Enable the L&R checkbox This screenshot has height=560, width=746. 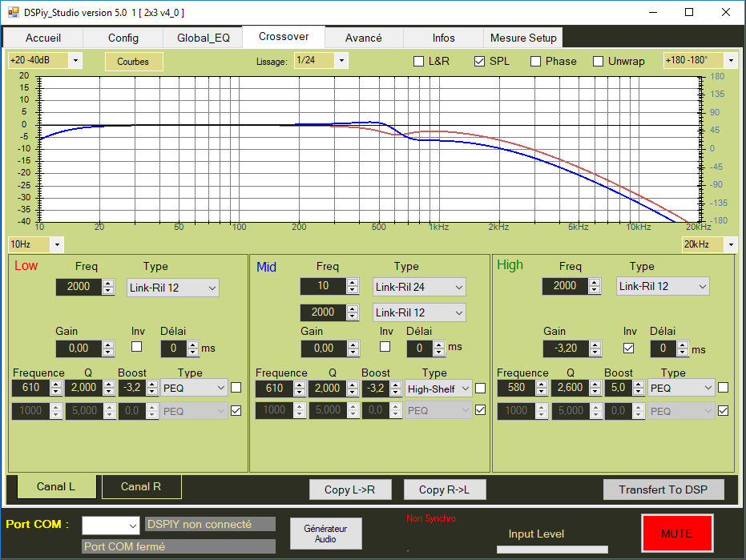[x=418, y=61]
